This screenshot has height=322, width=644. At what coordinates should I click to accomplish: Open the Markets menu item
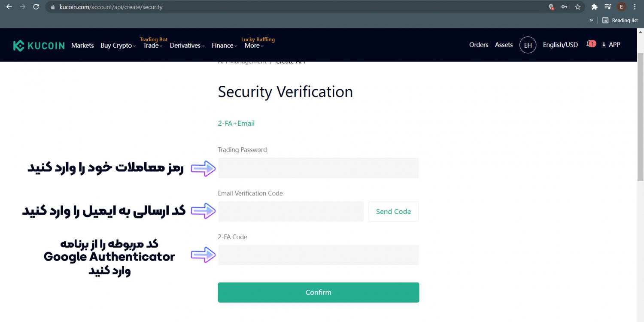tap(82, 46)
